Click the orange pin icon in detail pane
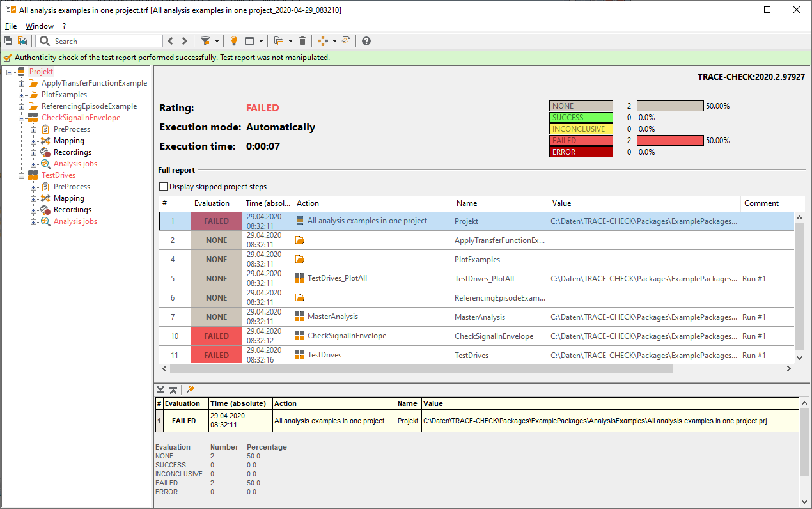This screenshot has height=509, width=812. tap(190, 389)
